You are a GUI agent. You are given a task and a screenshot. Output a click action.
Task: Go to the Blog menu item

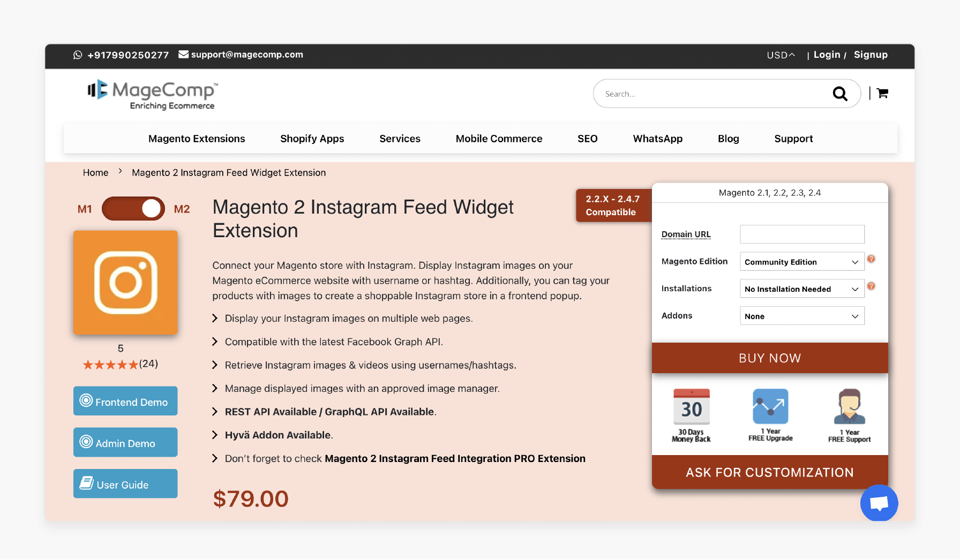(x=728, y=139)
